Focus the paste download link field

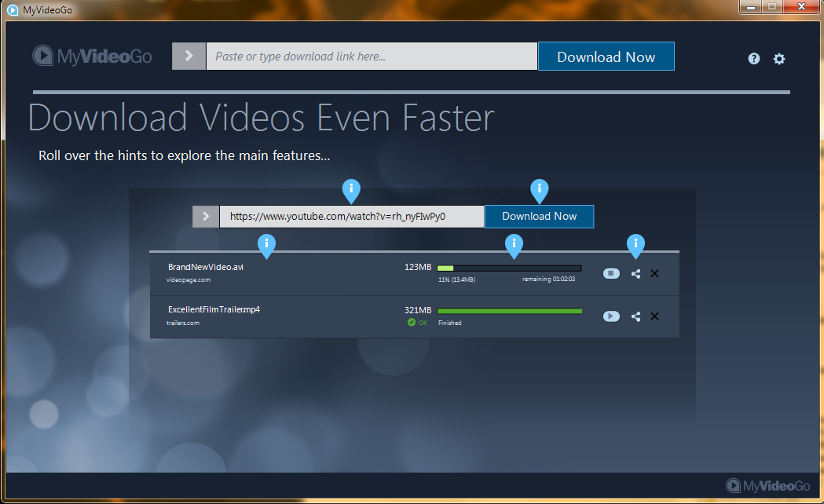372,57
